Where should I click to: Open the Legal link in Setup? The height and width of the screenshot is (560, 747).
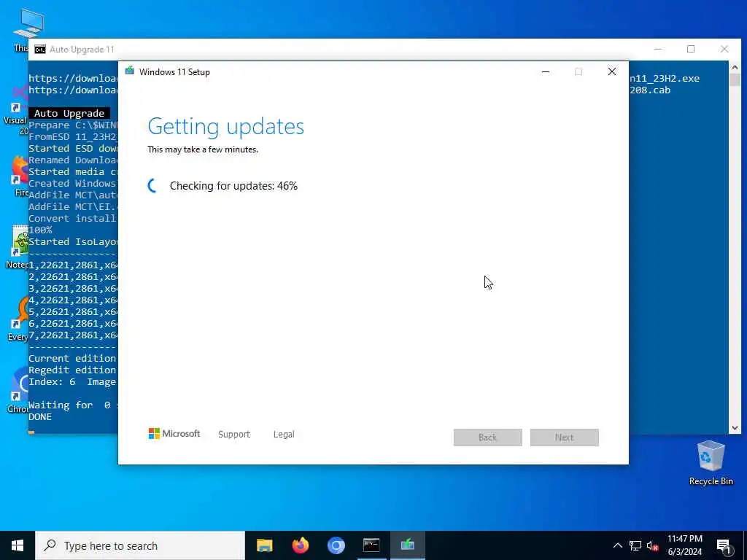click(284, 435)
